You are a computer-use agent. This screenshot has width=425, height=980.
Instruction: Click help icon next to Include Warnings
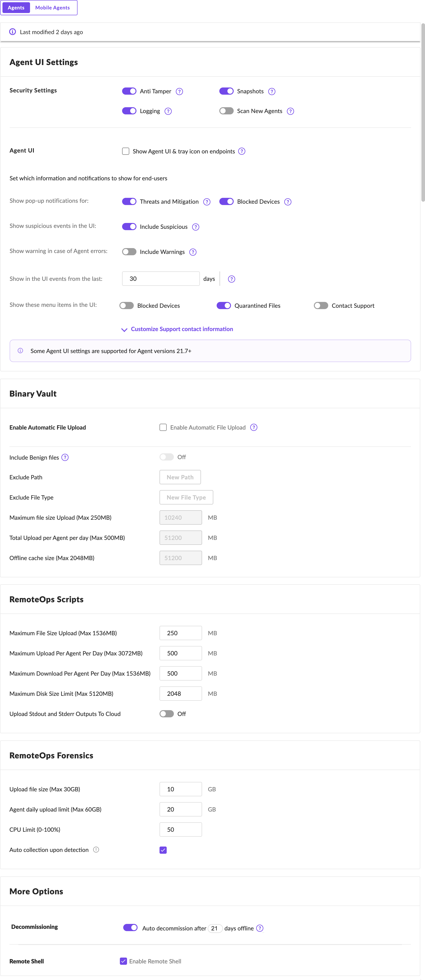point(193,252)
